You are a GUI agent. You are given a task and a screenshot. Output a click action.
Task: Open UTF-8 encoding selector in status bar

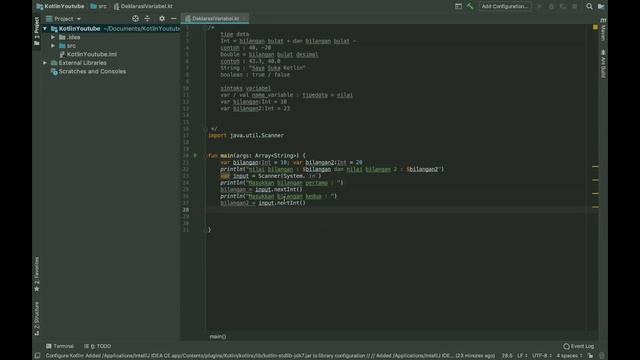(x=542, y=356)
